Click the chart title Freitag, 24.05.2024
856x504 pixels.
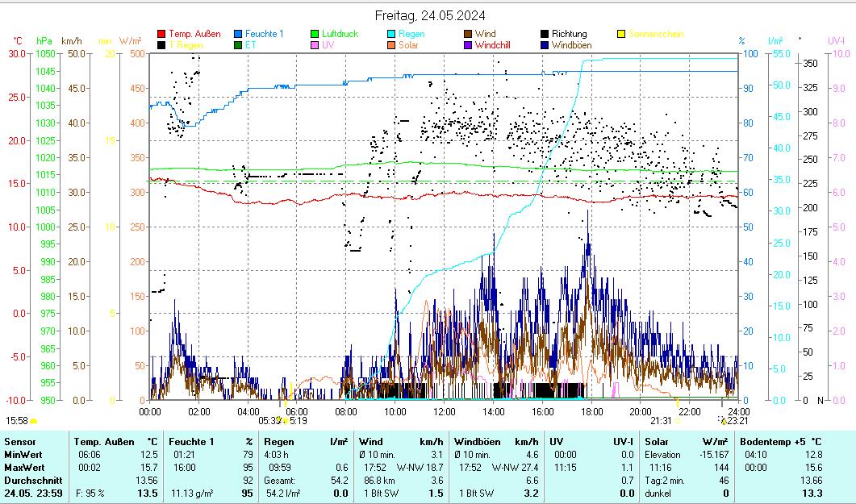(x=431, y=15)
